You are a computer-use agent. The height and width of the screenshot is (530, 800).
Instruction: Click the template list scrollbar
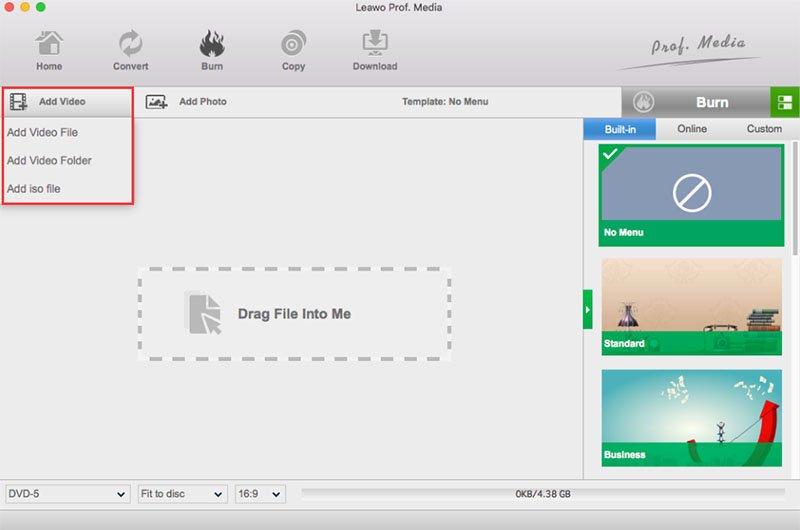pyautogui.click(x=795, y=199)
